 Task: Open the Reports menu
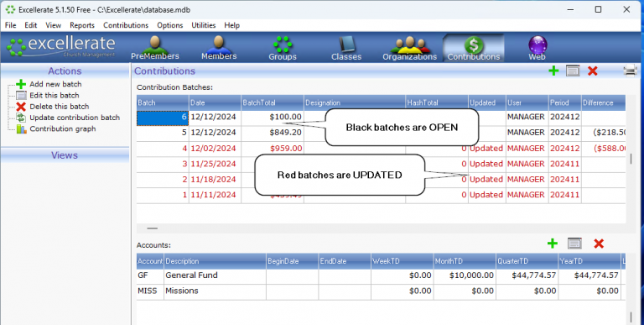point(82,25)
